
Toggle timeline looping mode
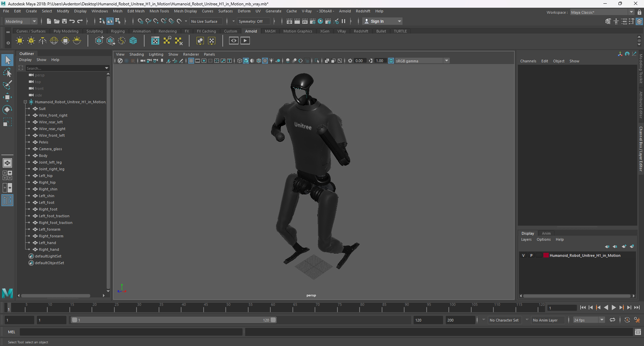click(x=612, y=320)
